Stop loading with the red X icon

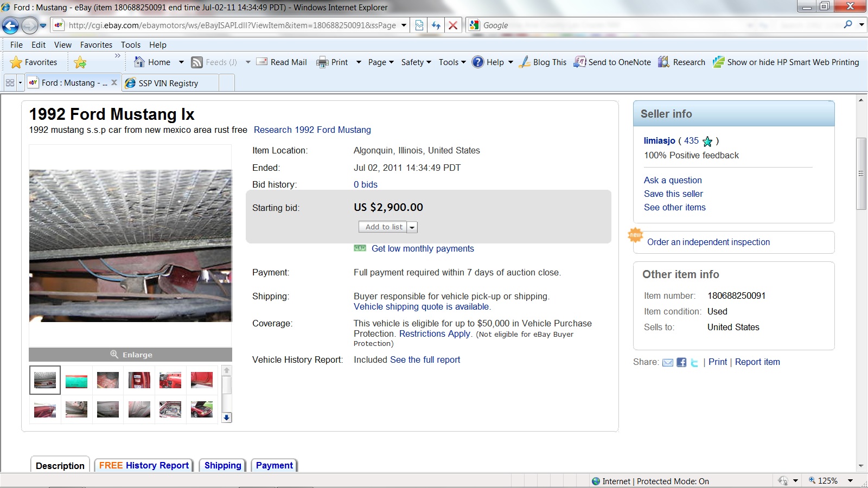[x=453, y=25]
